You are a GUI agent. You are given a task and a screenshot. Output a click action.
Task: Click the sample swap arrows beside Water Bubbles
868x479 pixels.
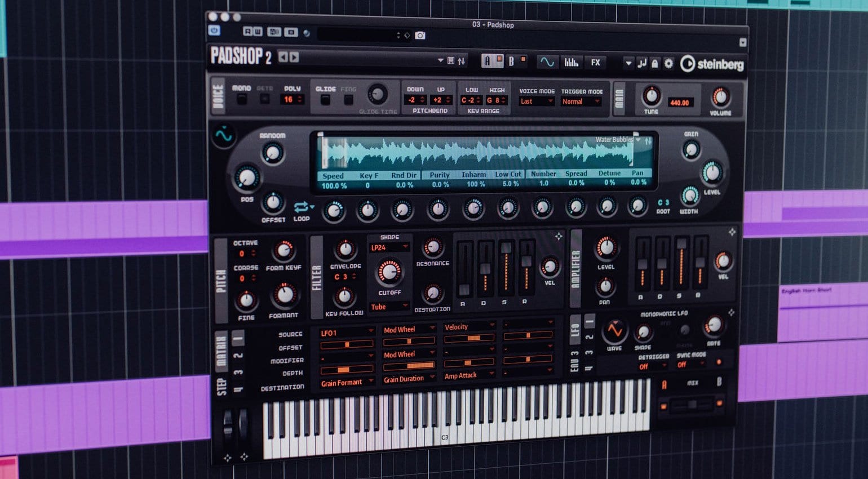click(x=648, y=141)
